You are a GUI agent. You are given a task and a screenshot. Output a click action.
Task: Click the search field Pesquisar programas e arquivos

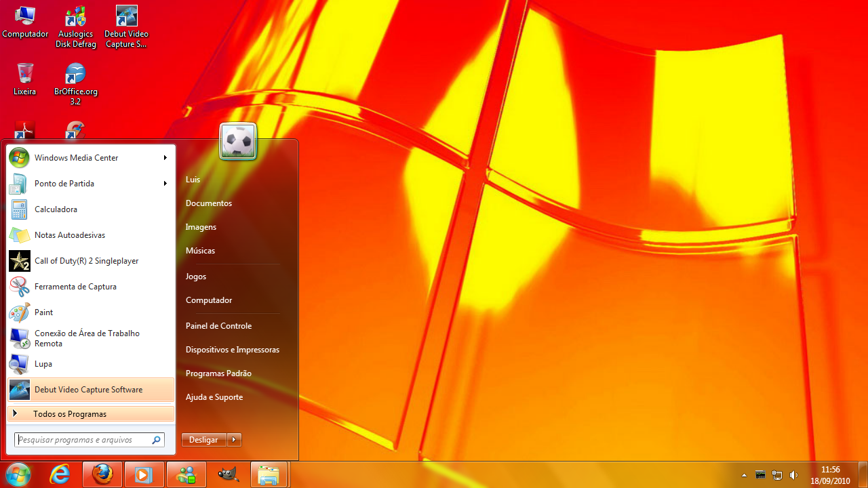pos(84,439)
